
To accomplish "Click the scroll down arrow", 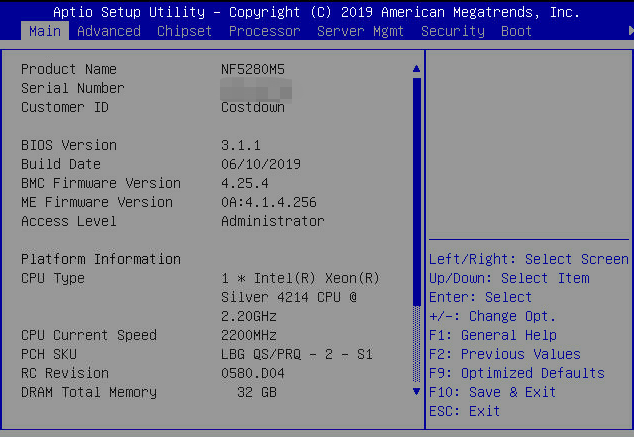I will pyautogui.click(x=417, y=391).
